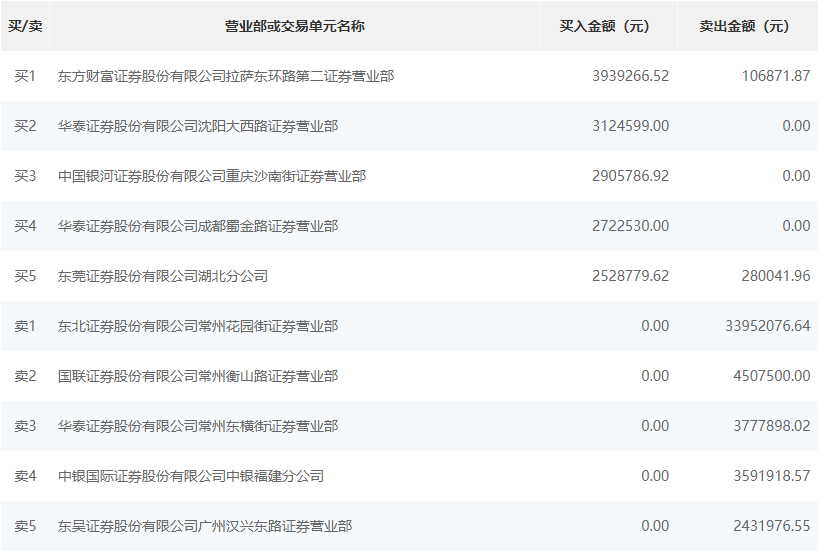Open 中国银河证券重庆沙南街证券营业部 link
This screenshot has height=553, width=818.
(212, 176)
